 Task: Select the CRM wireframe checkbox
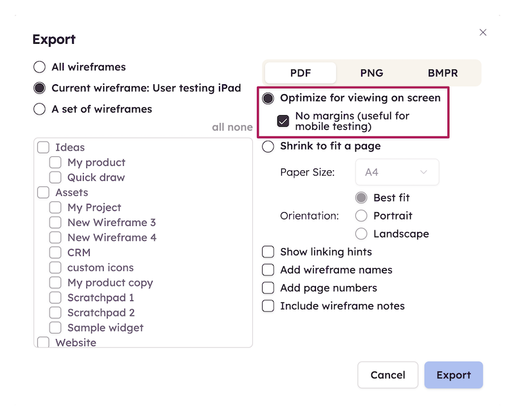tap(55, 253)
